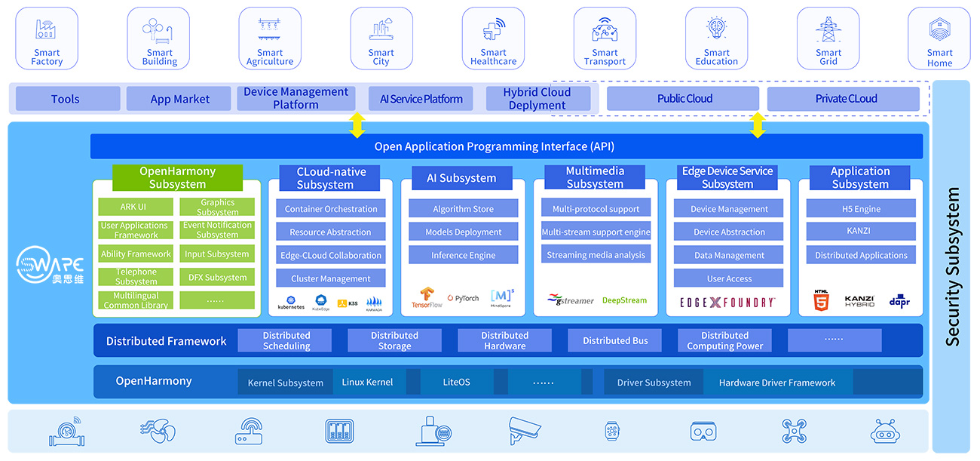Click the Container Orchestration item
The width and height of the screenshot is (980, 461).
pyautogui.click(x=331, y=209)
